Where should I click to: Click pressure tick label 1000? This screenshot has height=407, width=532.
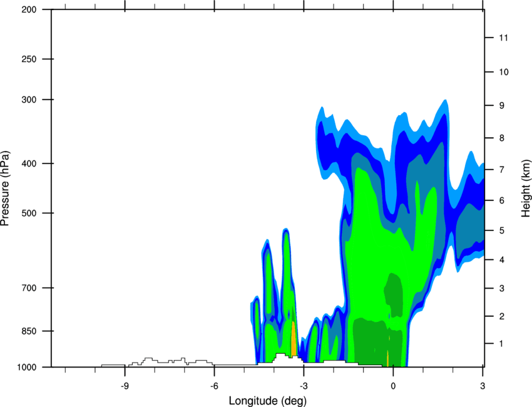(27, 367)
